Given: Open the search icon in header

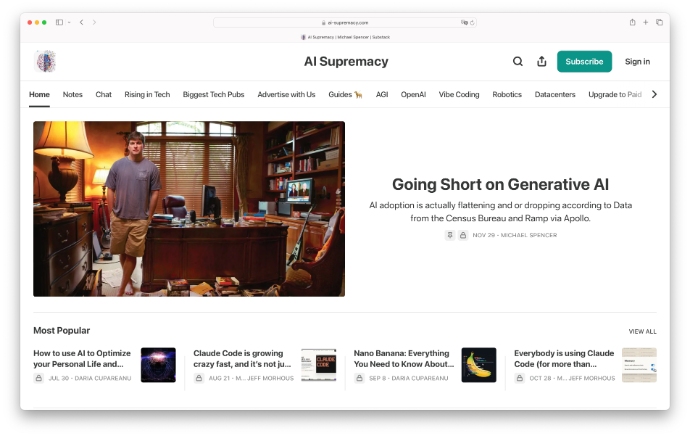Looking at the screenshot, I should 517,61.
